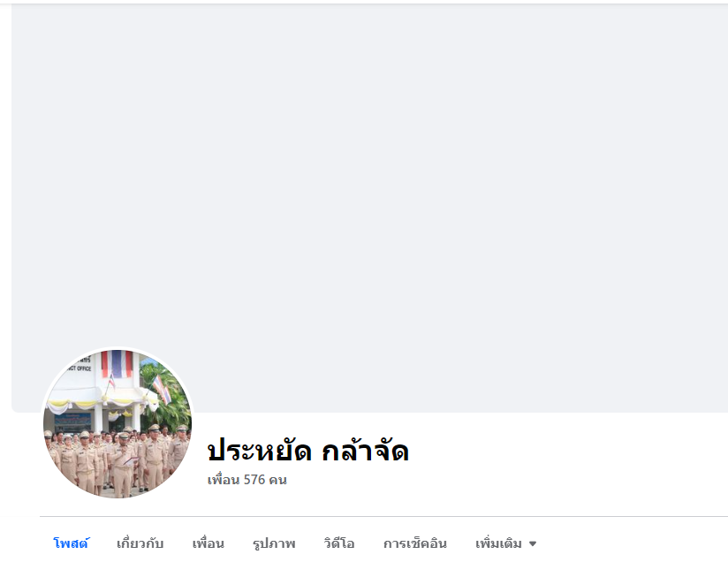Go to the วิดีโอ tab

click(339, 543)
